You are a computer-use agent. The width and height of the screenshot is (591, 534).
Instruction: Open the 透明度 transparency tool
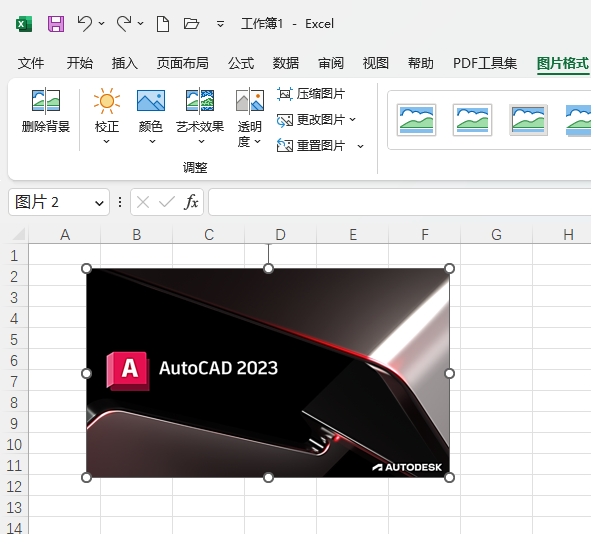[250, 118]
